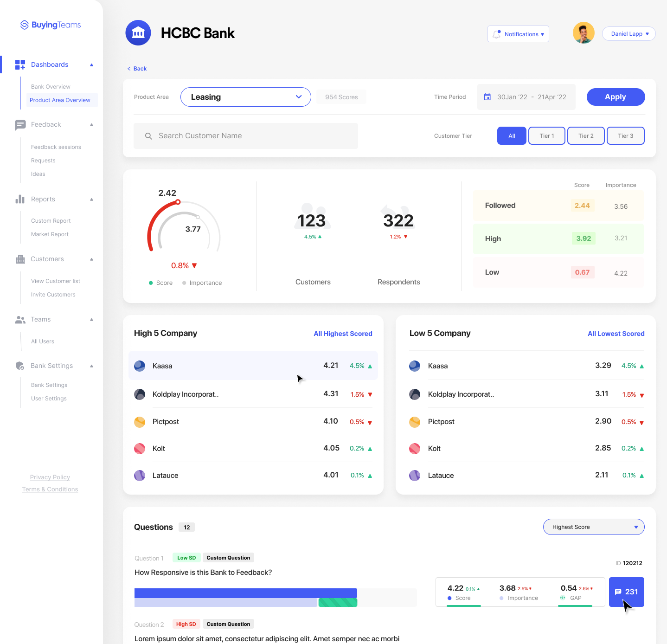
Task: Collapse the Customers section arrow
Action: (92, 259)
